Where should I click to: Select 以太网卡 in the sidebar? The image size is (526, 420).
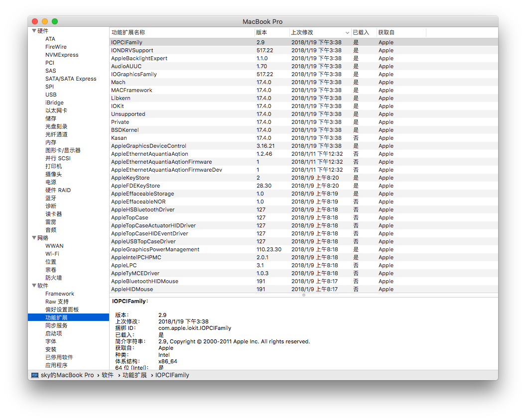click(56, 110)
